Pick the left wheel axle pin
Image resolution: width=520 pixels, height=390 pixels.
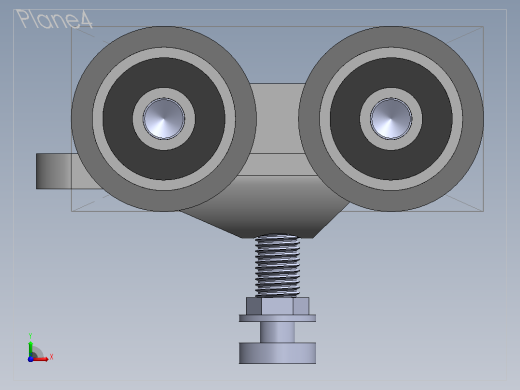[x=164, y=119]
